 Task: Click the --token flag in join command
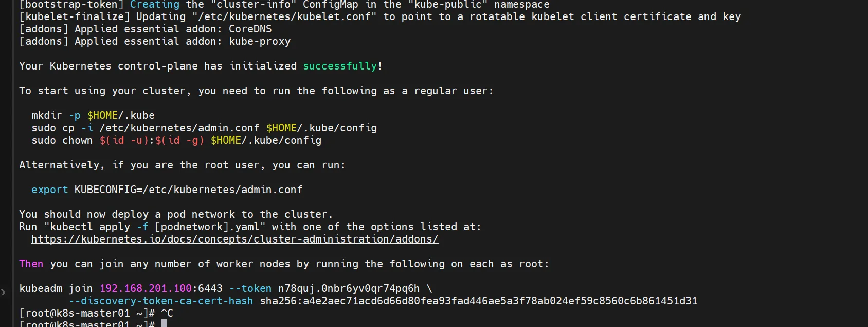(250, 288)
